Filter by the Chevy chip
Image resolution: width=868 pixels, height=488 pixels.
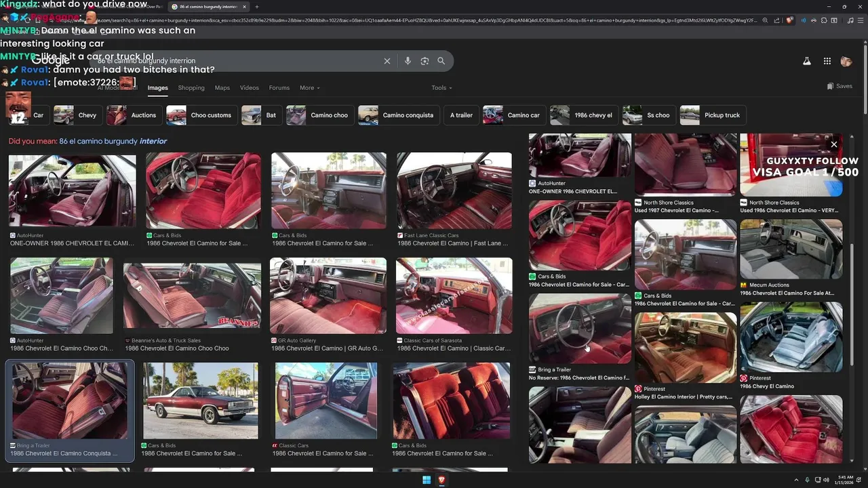77,115
